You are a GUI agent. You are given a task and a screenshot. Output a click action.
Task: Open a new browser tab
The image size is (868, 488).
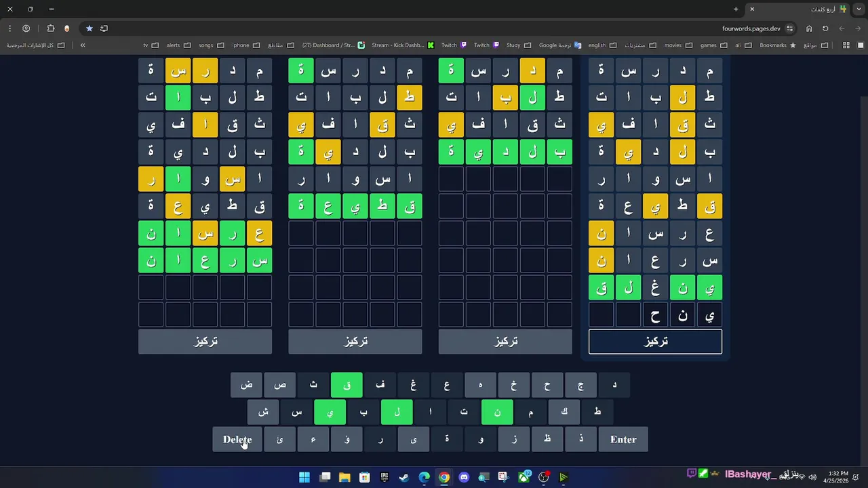736,9
